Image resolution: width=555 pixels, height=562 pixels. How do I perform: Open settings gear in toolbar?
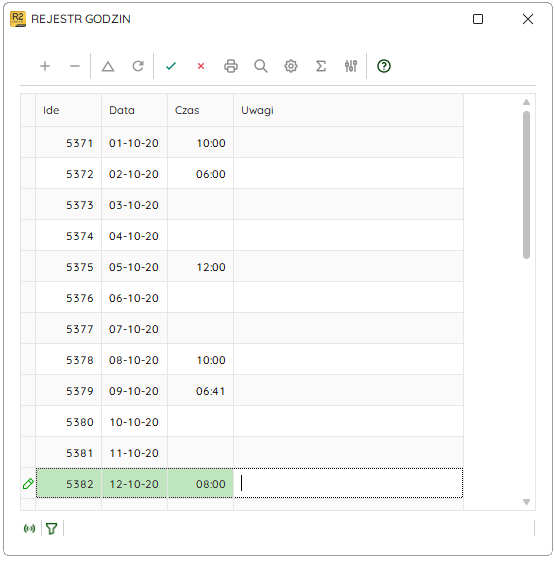(291, 66)
